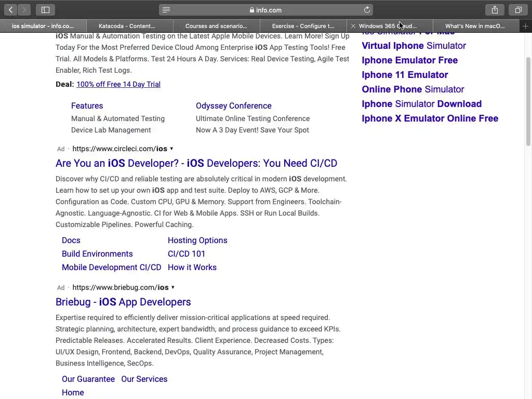Open the Features sitelink

coord(87,105)
